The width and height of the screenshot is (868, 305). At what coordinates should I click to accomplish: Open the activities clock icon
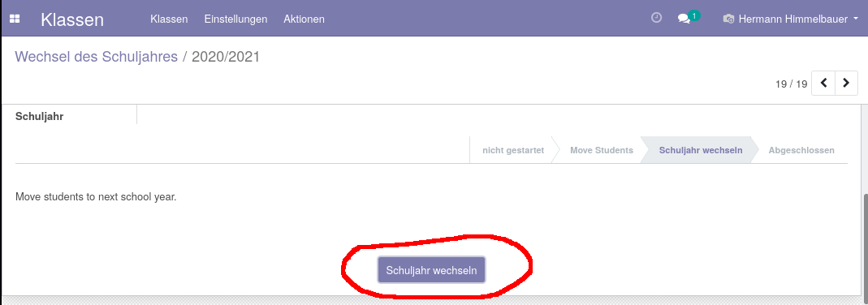[x=657, y=18]
